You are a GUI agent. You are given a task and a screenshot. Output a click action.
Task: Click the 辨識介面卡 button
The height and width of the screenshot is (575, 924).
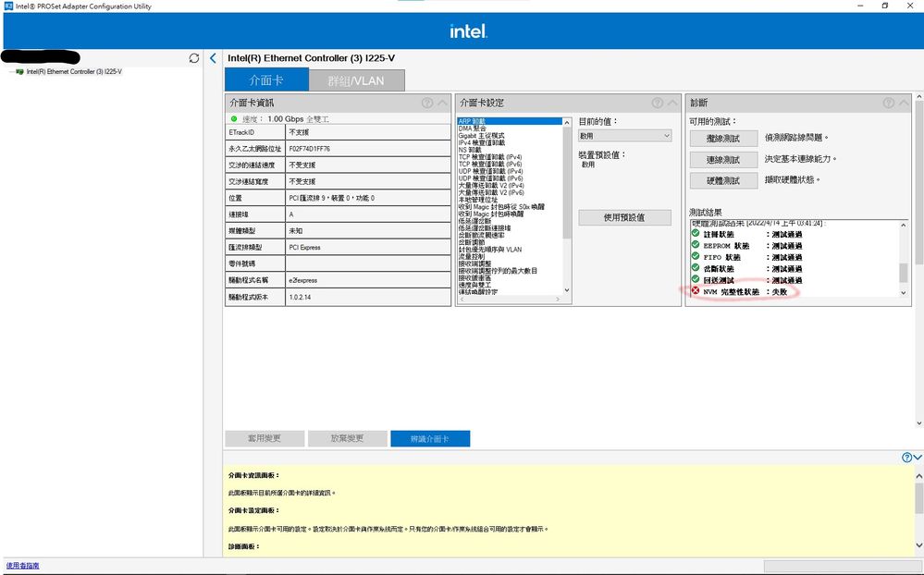[x=430, y=438]
